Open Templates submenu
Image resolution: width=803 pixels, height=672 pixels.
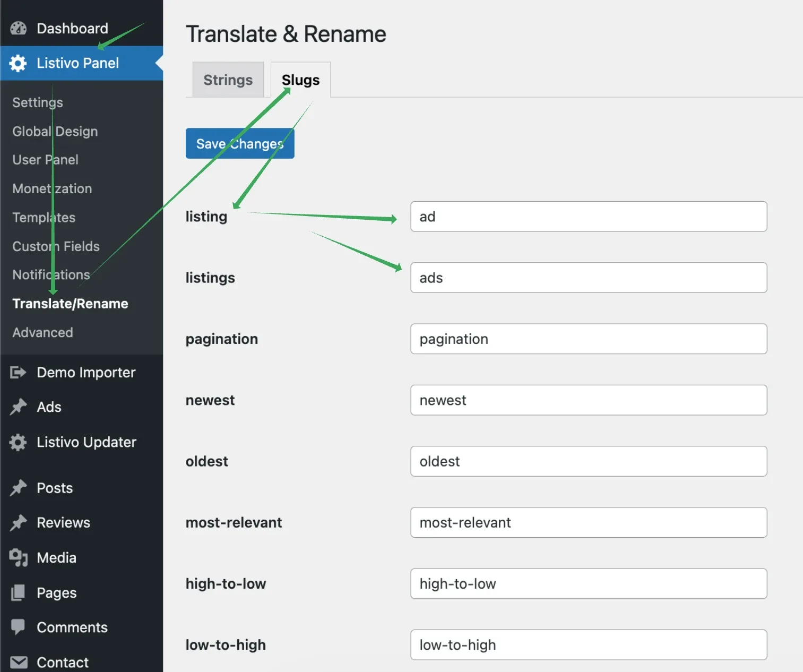(x=44, y=218)
